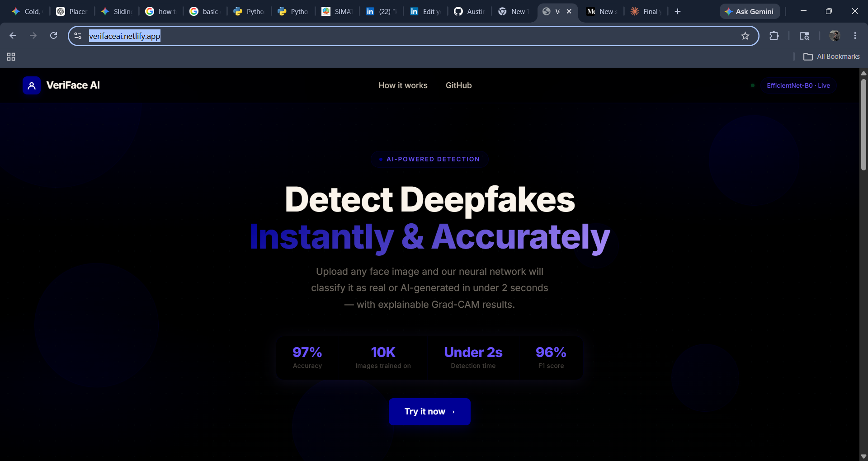Click the AI-POWERED DETECTION badge
Screen dimensions: 868x461
(429, 159)
